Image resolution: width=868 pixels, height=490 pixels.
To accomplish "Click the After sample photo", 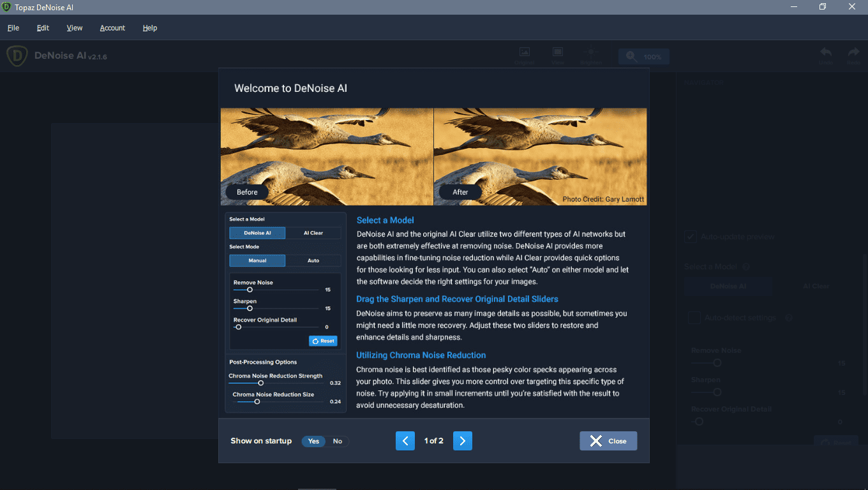I will click(x=540, y=156).
